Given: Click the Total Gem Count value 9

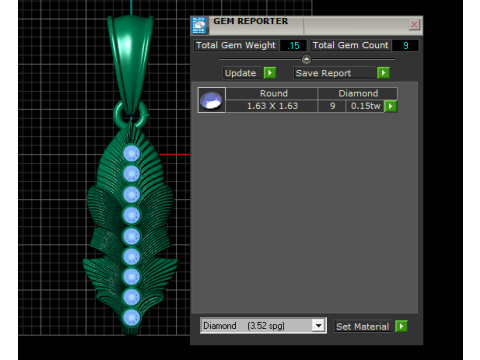Looking at the screenshot, I should click(405, 46).
